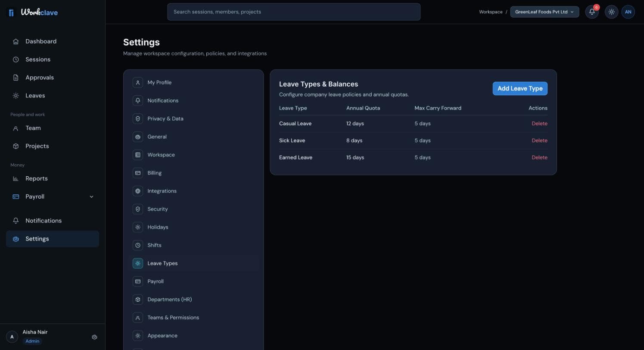
Task: Click the Aisha Nair profile name
Action: click(x=35, y=332)
